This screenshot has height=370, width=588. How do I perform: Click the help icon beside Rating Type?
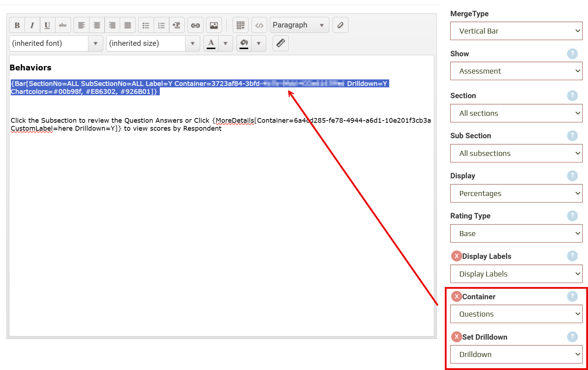tap(572, 216)
